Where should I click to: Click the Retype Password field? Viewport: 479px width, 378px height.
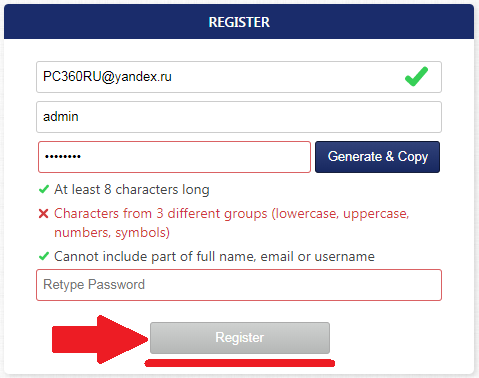point(239,285)
